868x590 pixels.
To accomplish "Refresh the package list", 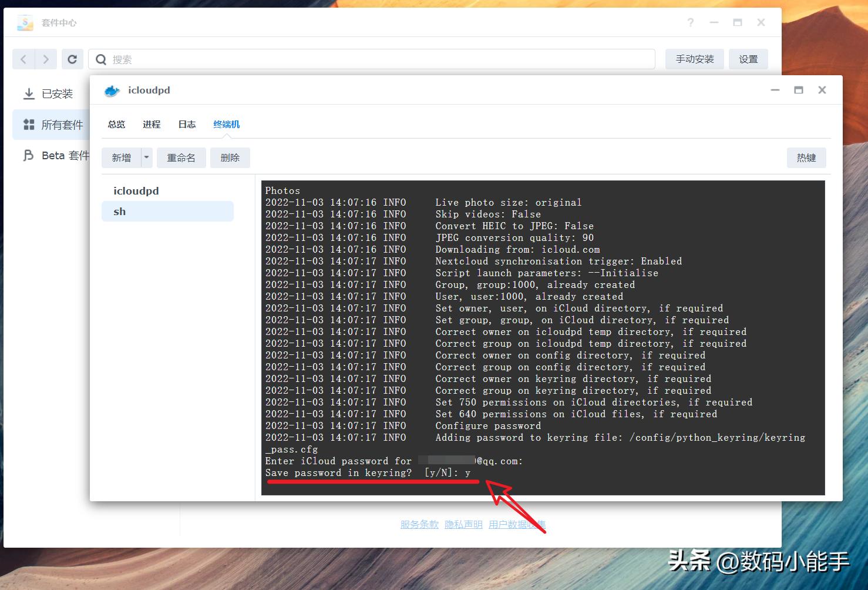I will point(72,59).
